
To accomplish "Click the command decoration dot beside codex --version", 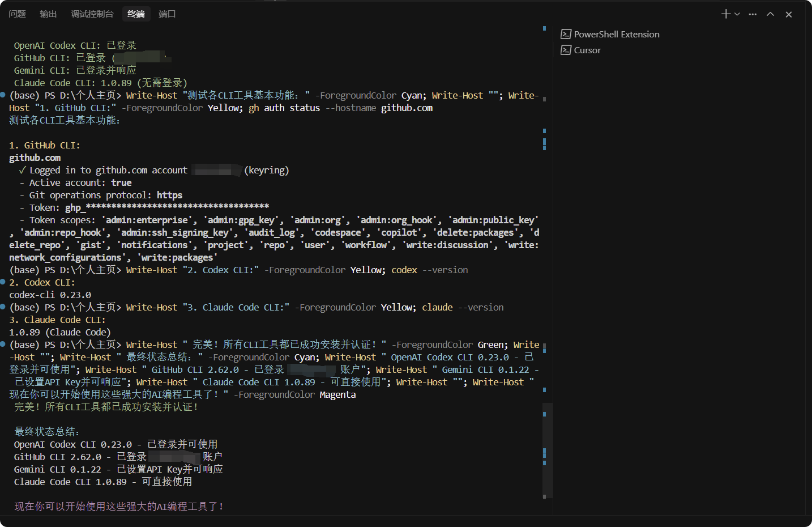I will (3, 282).
